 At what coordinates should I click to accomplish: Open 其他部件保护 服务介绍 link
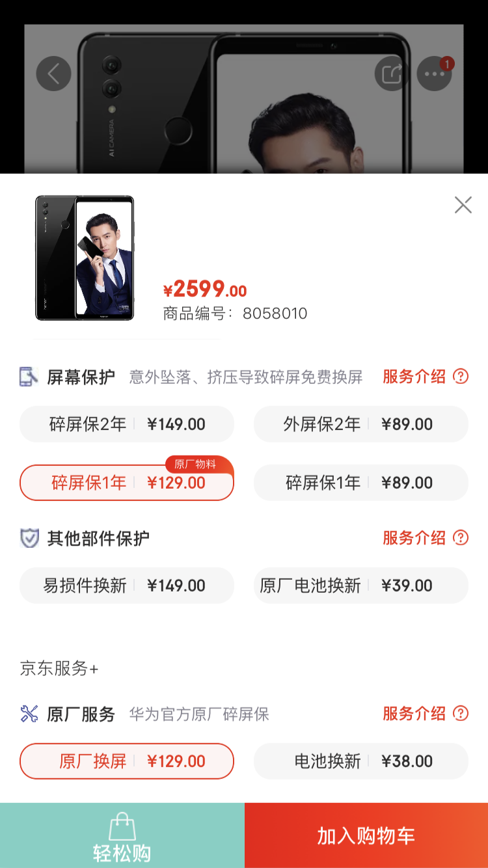pyautogui.click(x=414, y=537)
